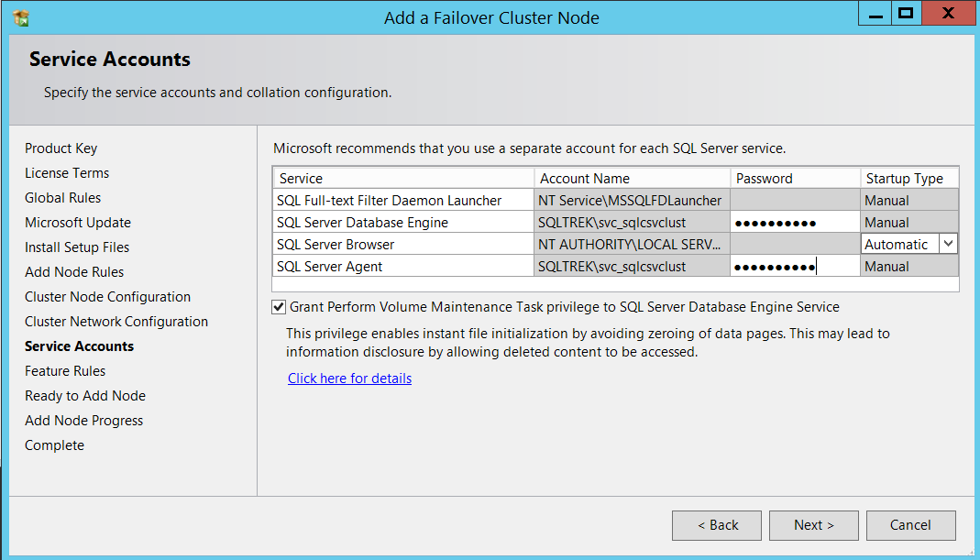Expand SQL Server Browser startup type dropdown
Image resolution: width=980 pixels, height=560 pixels.
[949, 245]
